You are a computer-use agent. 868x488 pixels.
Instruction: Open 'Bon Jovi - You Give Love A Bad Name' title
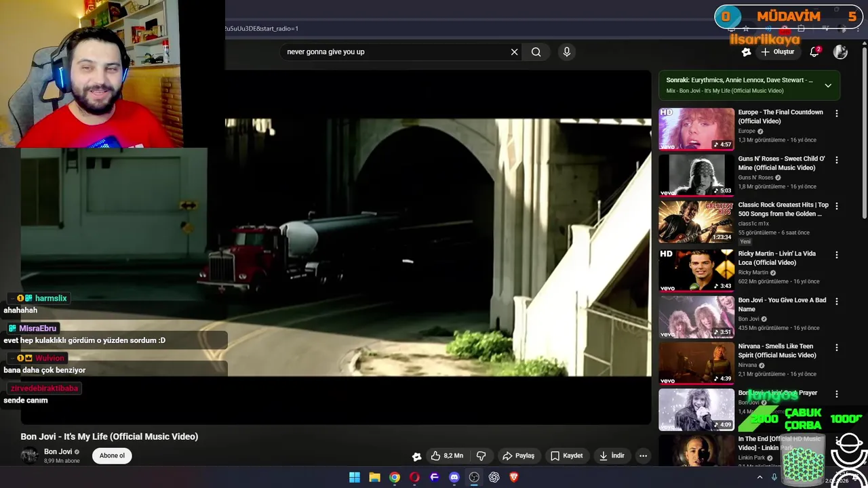[782, 304]
